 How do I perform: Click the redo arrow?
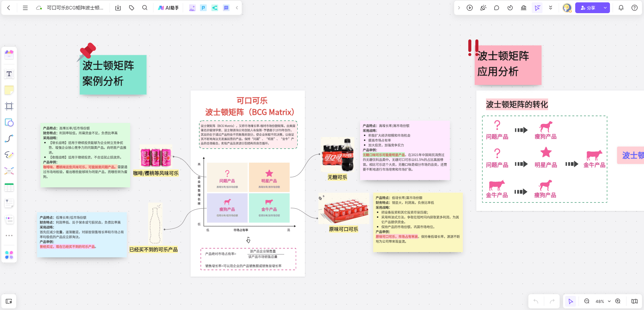click(x=552, y=301)
